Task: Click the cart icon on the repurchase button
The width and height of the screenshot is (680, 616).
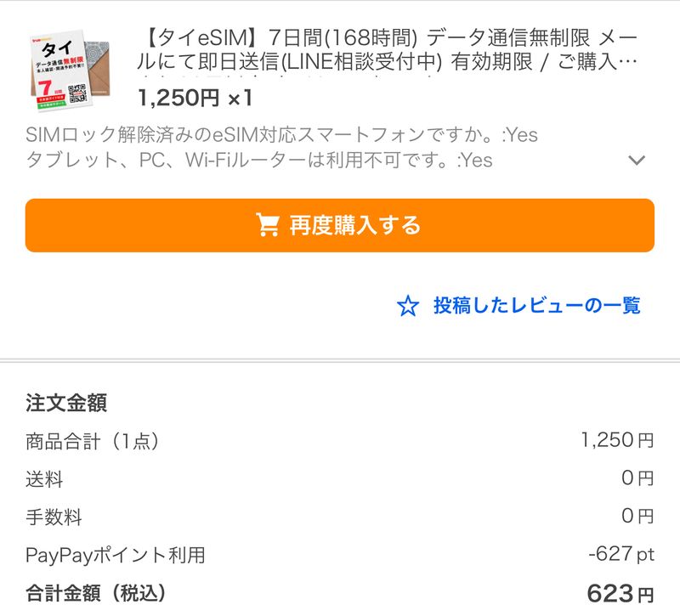Action: point(268,225)
